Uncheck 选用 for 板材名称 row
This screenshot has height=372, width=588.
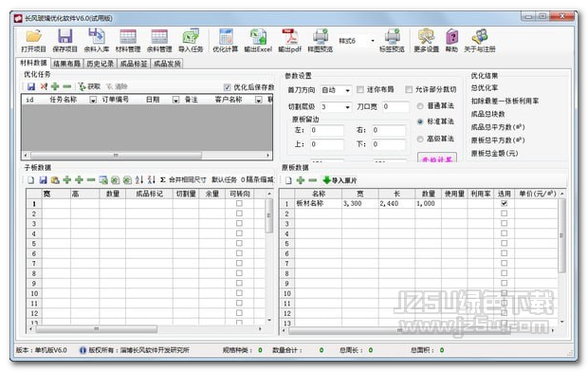[x=504, y=203]
